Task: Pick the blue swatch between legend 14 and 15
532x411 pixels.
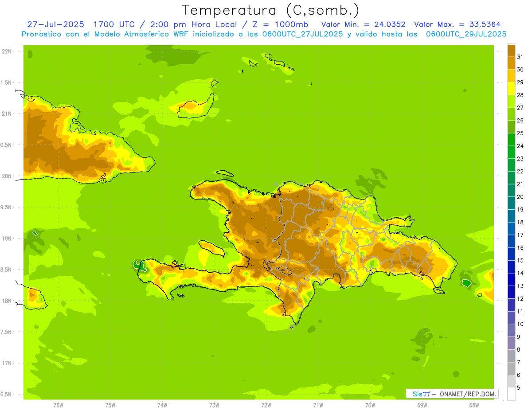Action: tap(511, 266)
